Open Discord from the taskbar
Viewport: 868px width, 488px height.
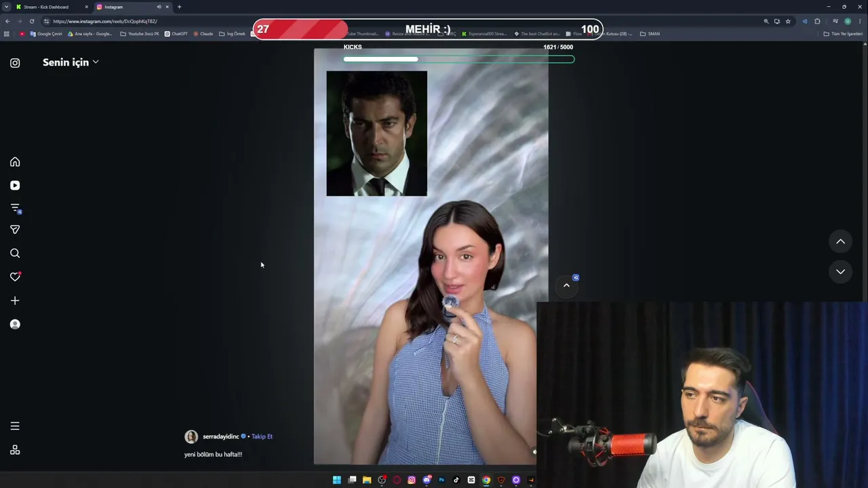pos(427,480)
